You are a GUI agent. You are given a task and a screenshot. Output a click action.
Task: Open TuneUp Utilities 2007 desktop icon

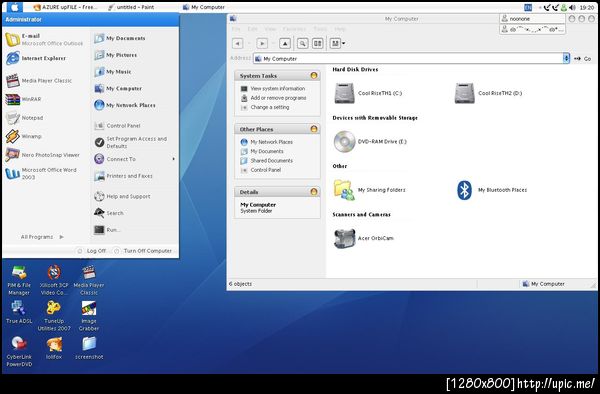pyautogui.click(x=54, y=316)
